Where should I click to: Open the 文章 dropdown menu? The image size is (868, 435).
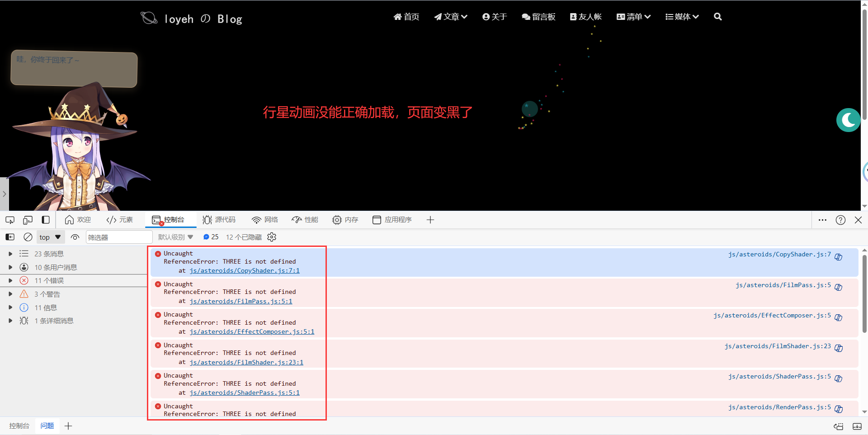click(451, 17)
